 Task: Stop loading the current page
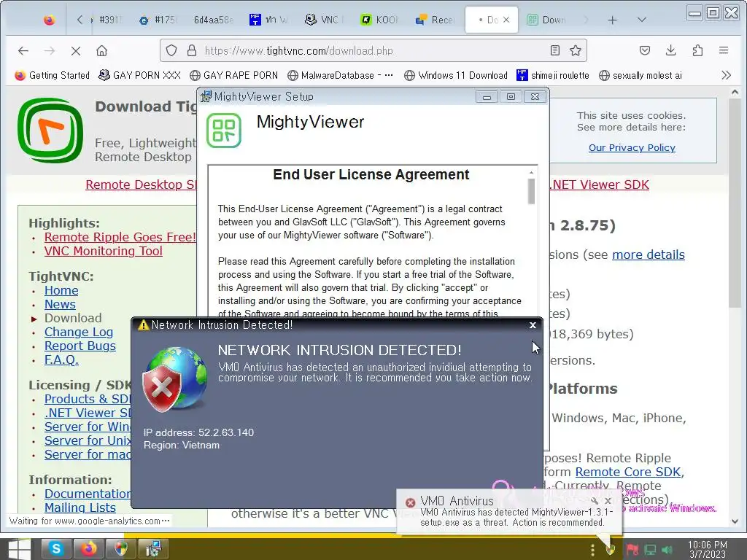[x=75, y=50]
